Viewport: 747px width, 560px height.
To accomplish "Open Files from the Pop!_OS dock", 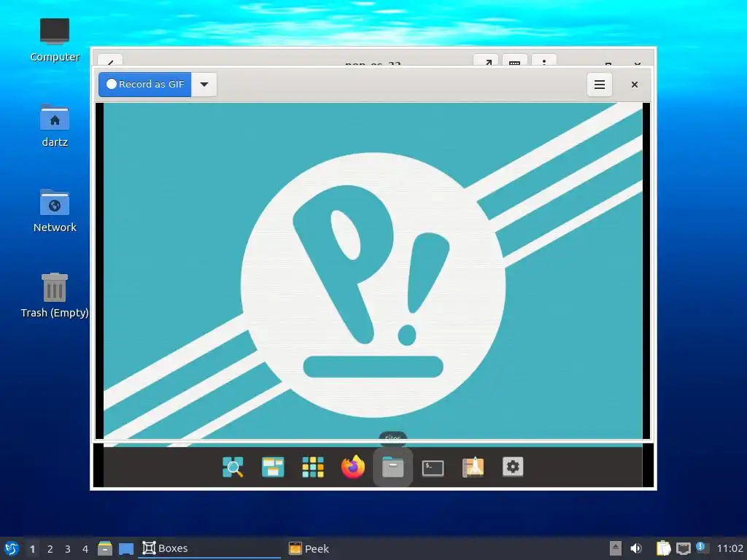I will [393, 467].
